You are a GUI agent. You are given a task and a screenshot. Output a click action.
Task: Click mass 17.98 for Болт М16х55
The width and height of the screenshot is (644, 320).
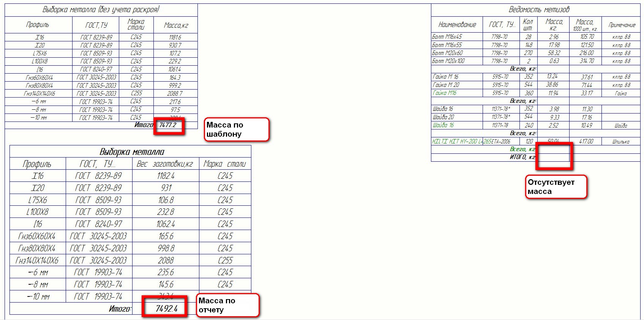[x=554, y=45]
